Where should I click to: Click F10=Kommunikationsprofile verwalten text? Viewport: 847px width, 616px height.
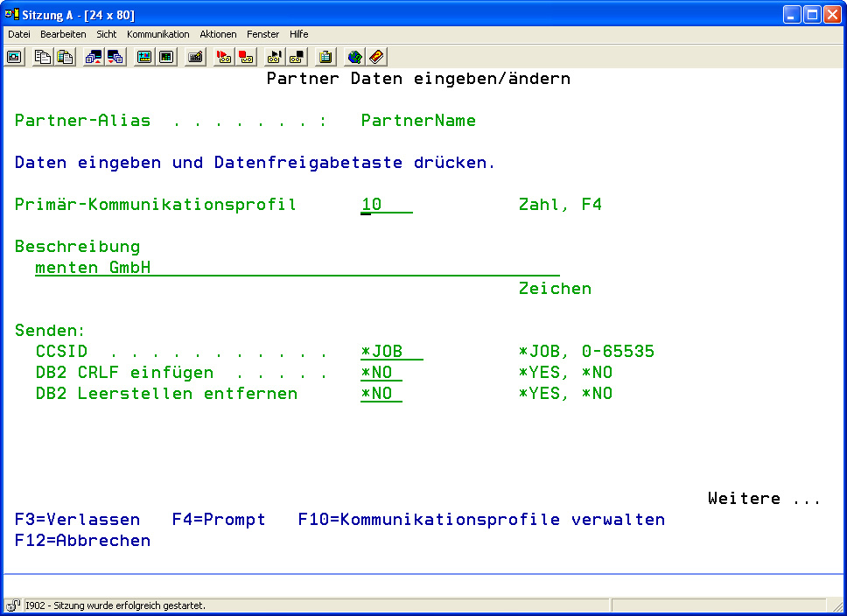[481, 520]
